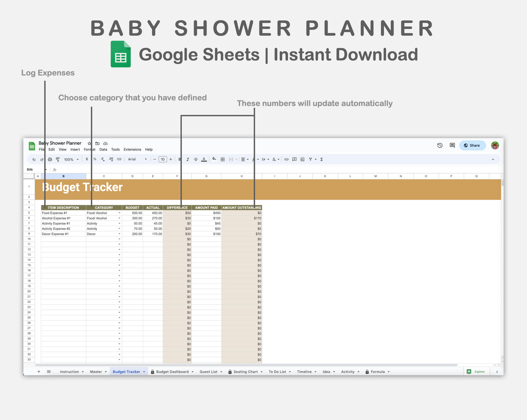Open the Extensions menu
The height and width of the screenshot is (420, 527).
click(132, 149)
